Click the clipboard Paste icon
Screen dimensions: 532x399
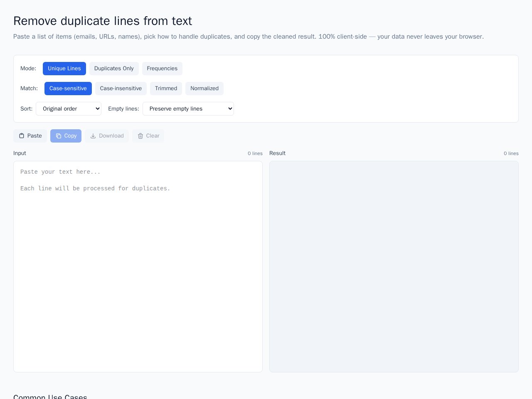22,136
